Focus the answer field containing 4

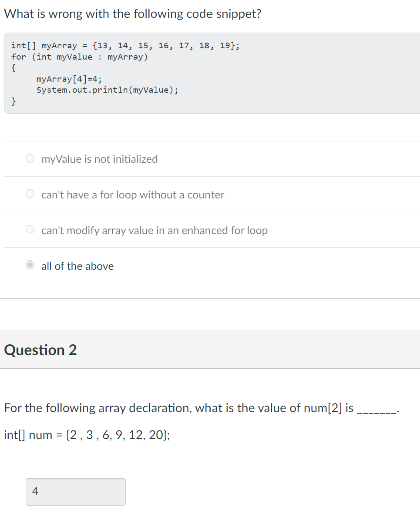tap(76, 492)
